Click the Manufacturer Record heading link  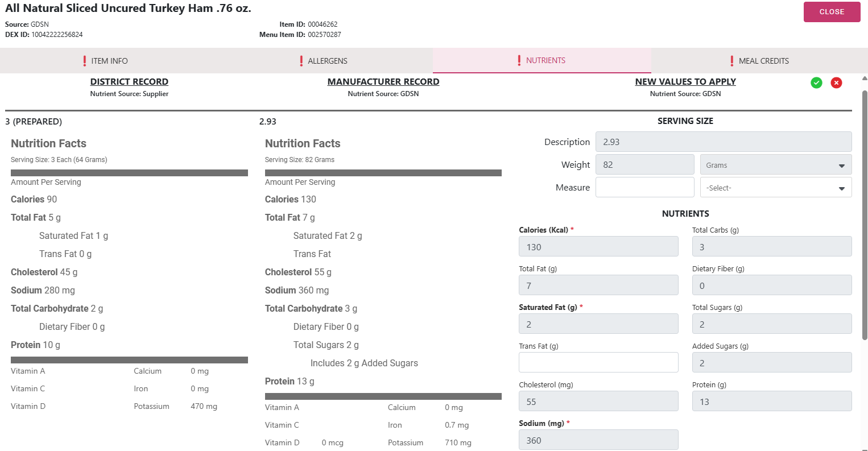pyautogui.click(x=383, y=82)
